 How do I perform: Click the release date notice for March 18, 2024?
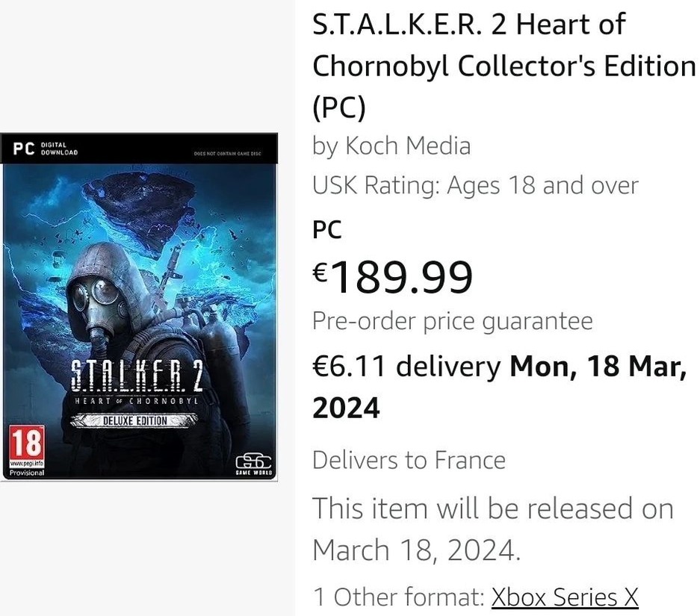(492, 529)
